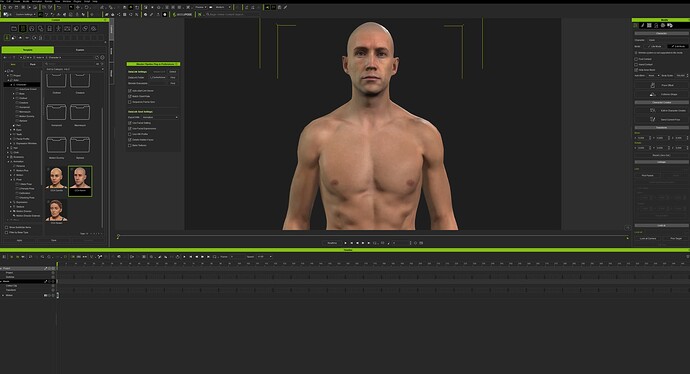
Task: Click the Play button below the viewport
Action: (x=345, y=243)
